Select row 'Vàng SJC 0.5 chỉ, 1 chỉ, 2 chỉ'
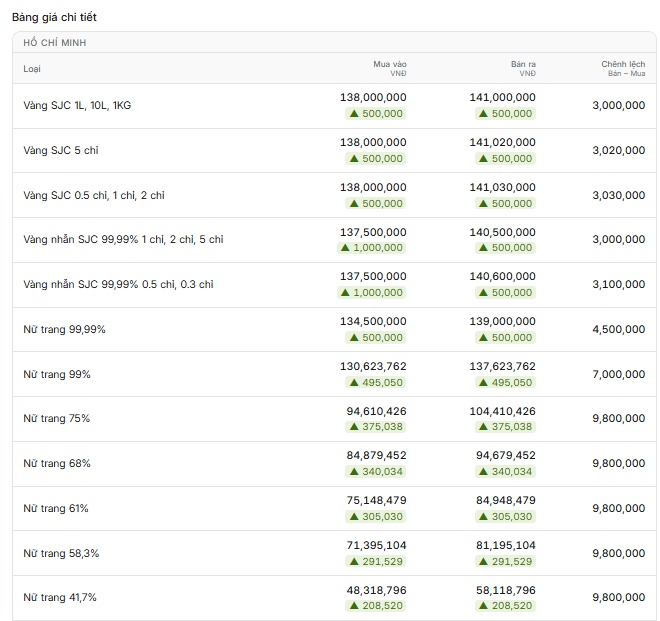660x621 pixels. tap(334, 195)
